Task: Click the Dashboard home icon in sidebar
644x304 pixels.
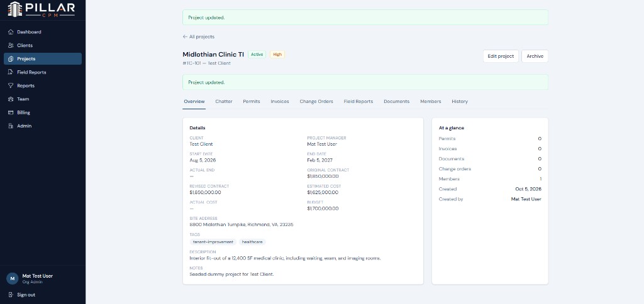Action: [x=11, y=32]
